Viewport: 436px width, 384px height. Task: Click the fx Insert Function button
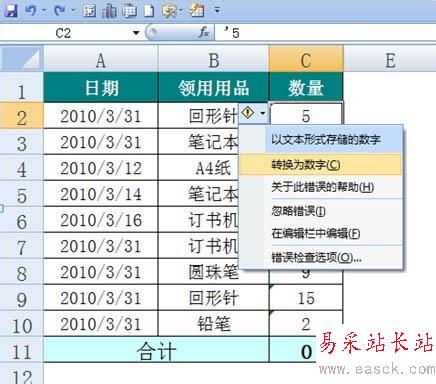tap(203, 33)
